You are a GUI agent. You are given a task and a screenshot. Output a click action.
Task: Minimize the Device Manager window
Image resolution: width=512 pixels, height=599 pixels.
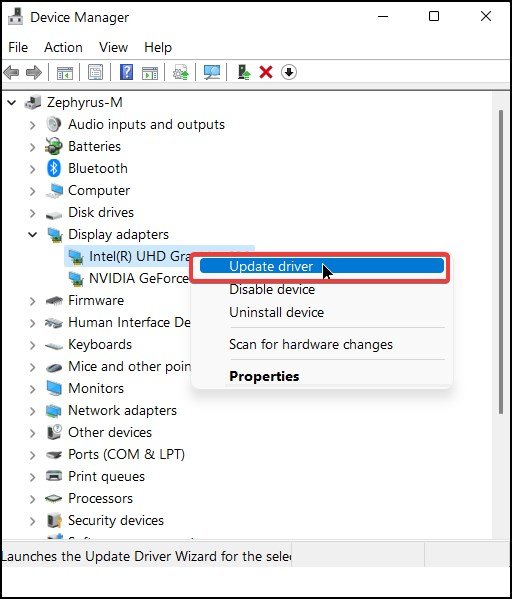[x=383, y=16]
